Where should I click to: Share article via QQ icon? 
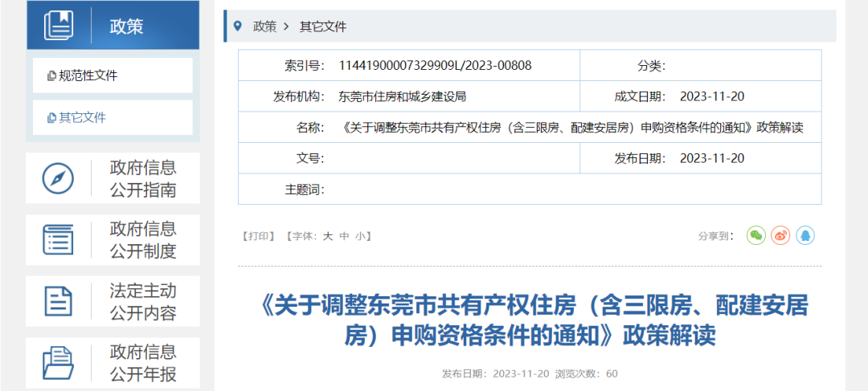[x=805, y=235]
